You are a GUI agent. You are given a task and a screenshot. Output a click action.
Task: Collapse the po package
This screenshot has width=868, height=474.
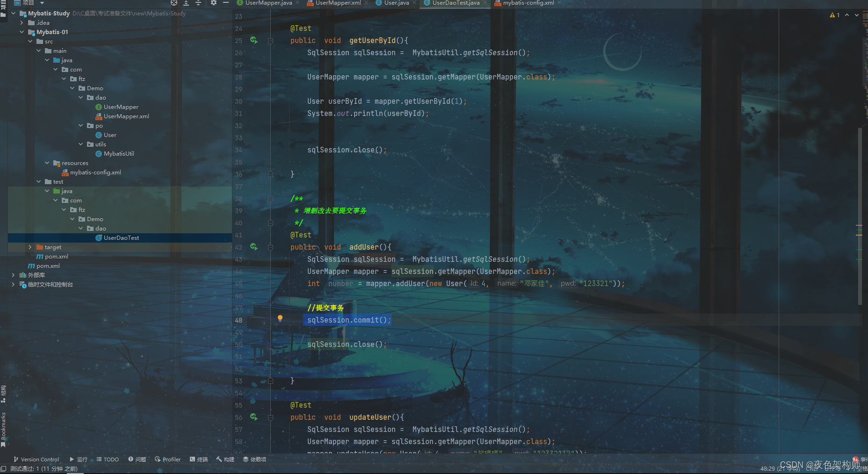pyautogui.click(x=80, y=125)
